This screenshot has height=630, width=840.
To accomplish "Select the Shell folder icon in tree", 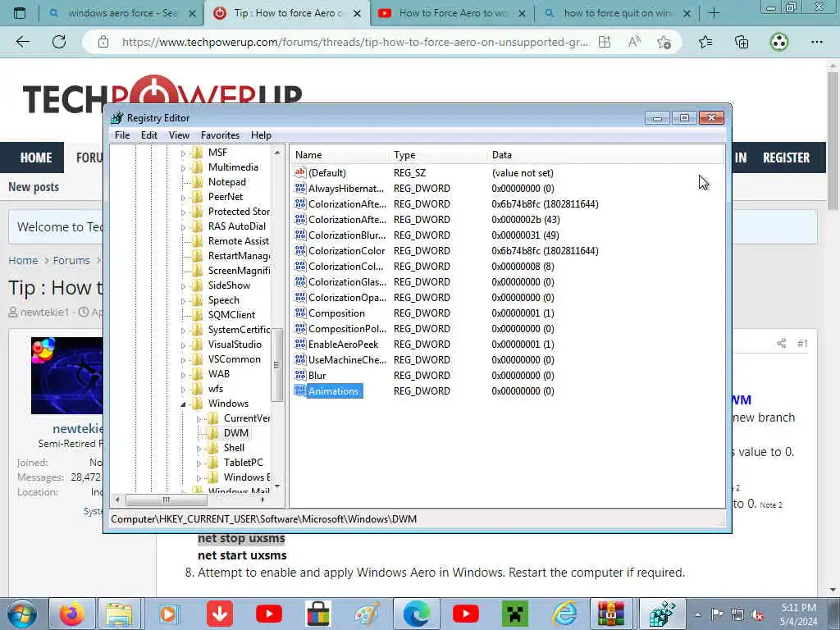I will 212,448.
